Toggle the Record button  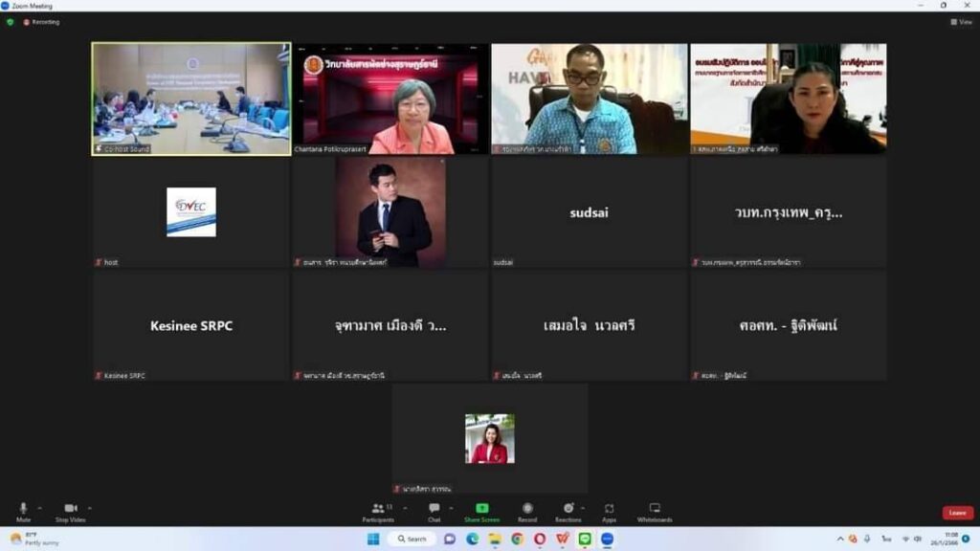[x=527, y=511]
